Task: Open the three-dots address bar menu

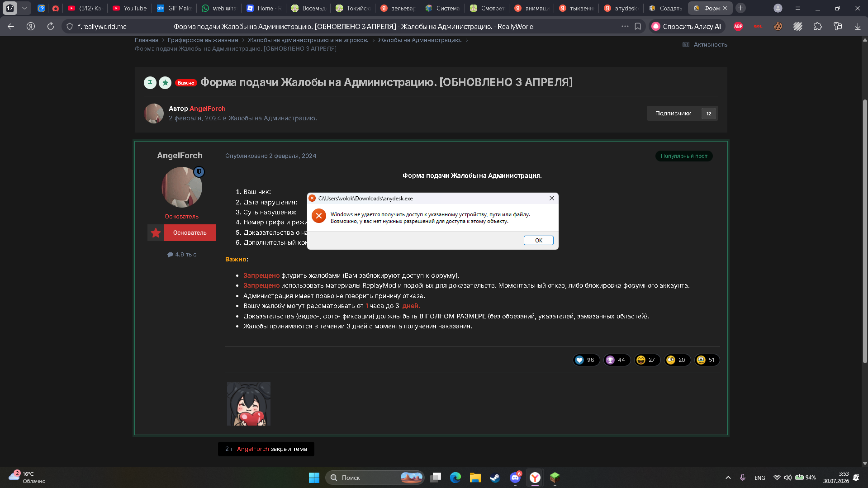Action: coord(625,26)
